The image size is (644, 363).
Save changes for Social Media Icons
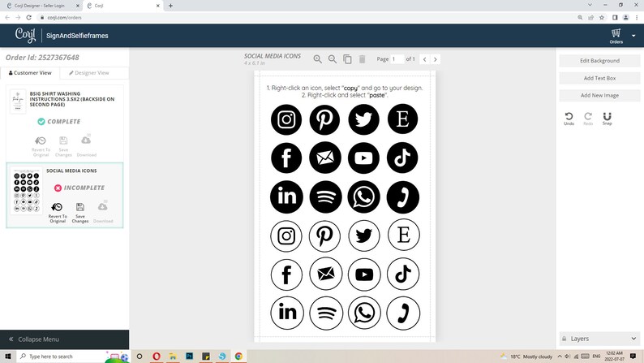pyautogui.click(x=80, y=213)
